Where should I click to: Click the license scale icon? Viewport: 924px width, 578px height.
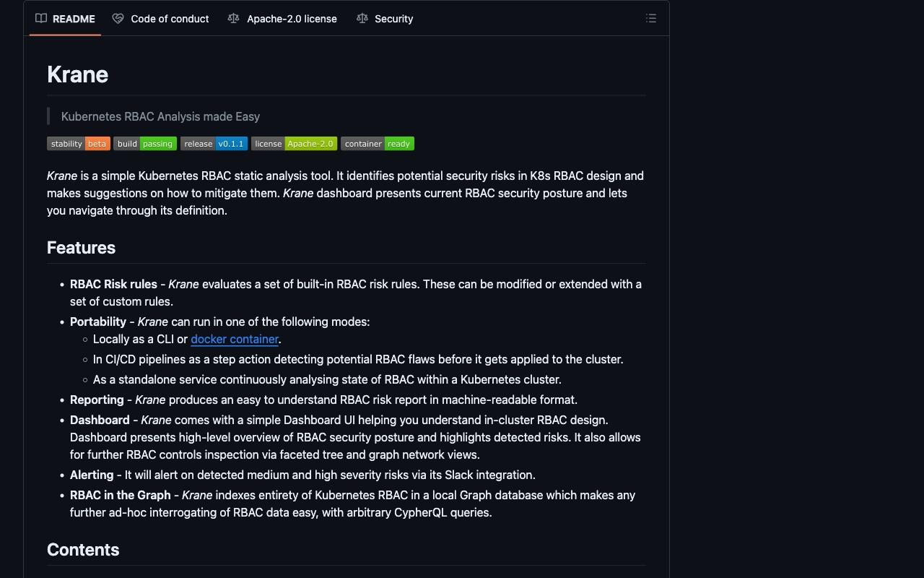tap(233, 19)
